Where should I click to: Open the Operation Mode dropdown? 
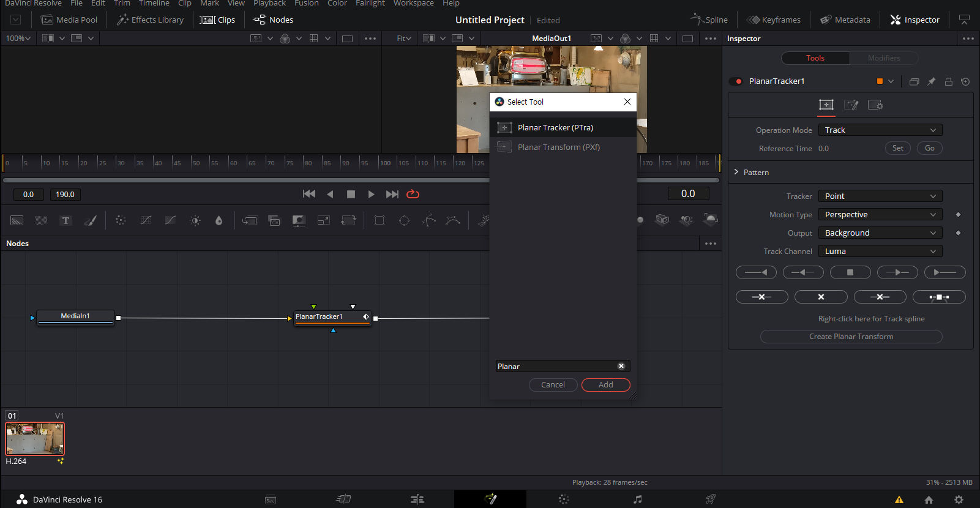[880, 130]
